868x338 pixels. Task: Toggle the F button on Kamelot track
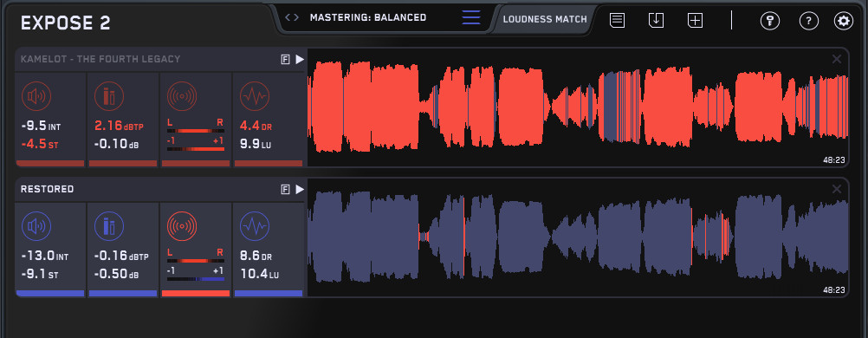click(x=286, y=59)
